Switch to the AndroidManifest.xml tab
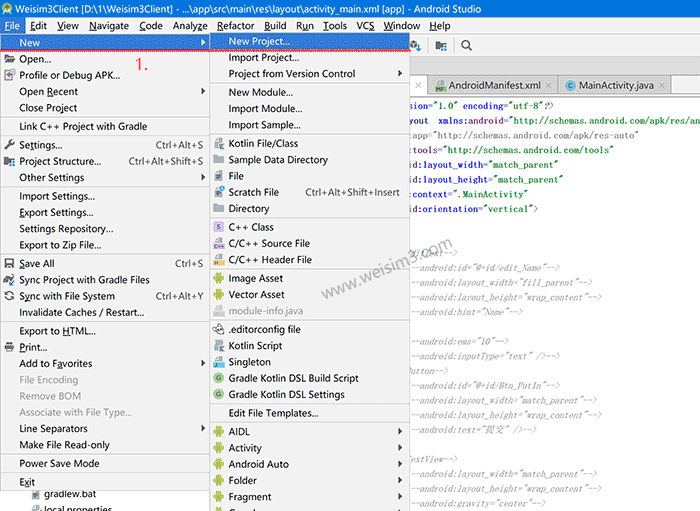The image size is (700, 511). (494, 86)
